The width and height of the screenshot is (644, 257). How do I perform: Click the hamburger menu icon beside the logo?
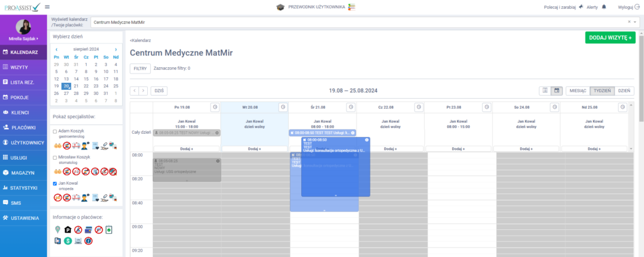pyautogui.click(x=48, y=7)
